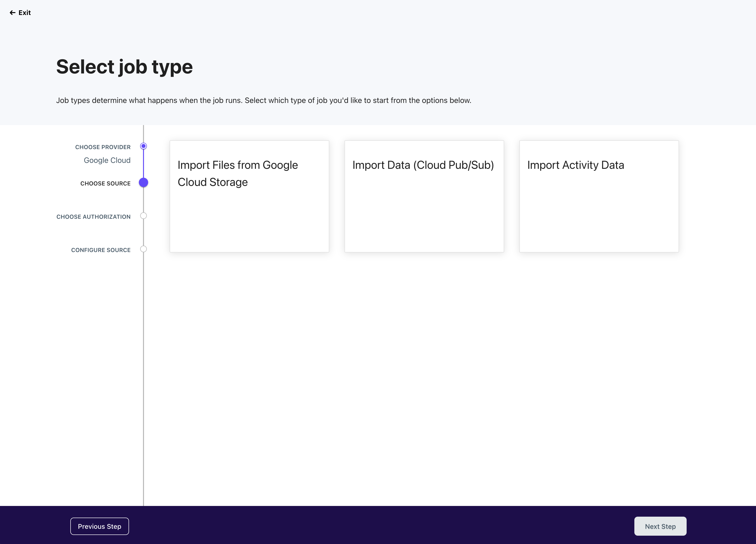Select Import Data (Cloud Pub/Sub) card

tap(423, 165)
